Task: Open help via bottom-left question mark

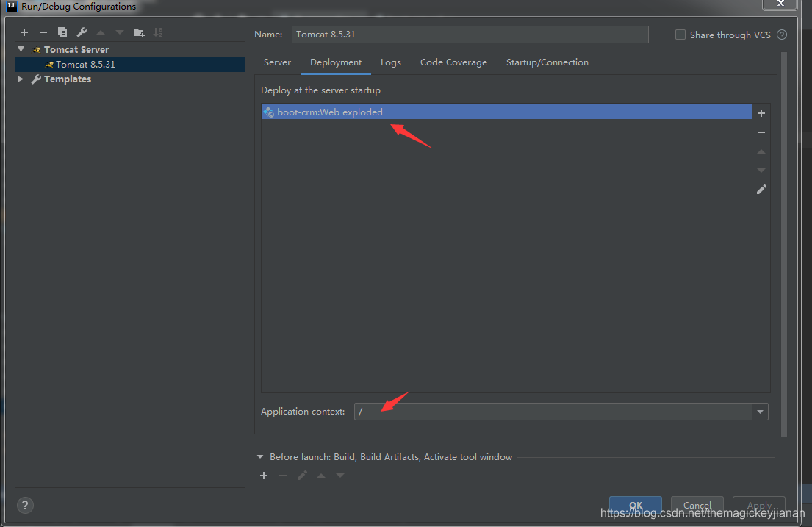Action: point(25,505)
